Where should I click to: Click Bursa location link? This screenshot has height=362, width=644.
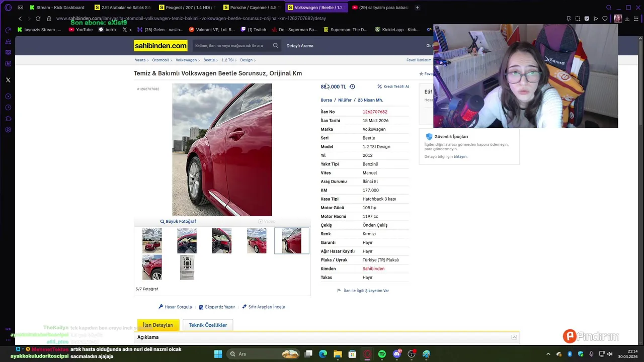click(x=326, y=100)
